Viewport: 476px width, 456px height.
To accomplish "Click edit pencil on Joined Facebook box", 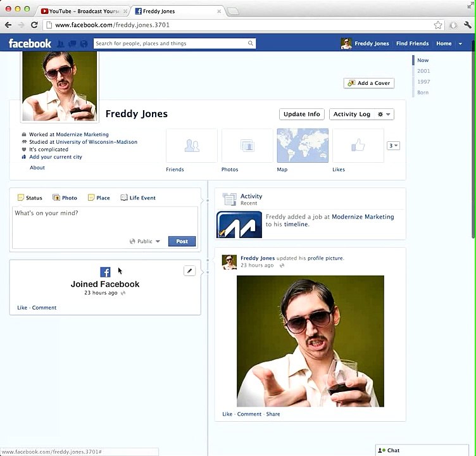I will pyautogui.click(x=189, y=270).
